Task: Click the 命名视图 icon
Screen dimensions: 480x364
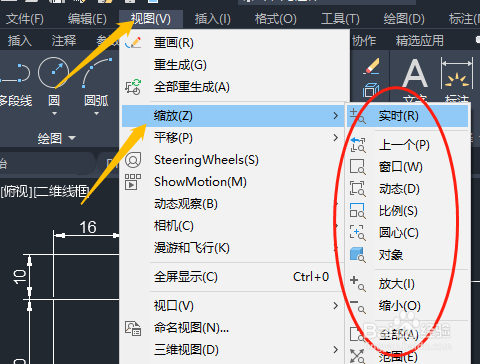Action: pos(133,328)
